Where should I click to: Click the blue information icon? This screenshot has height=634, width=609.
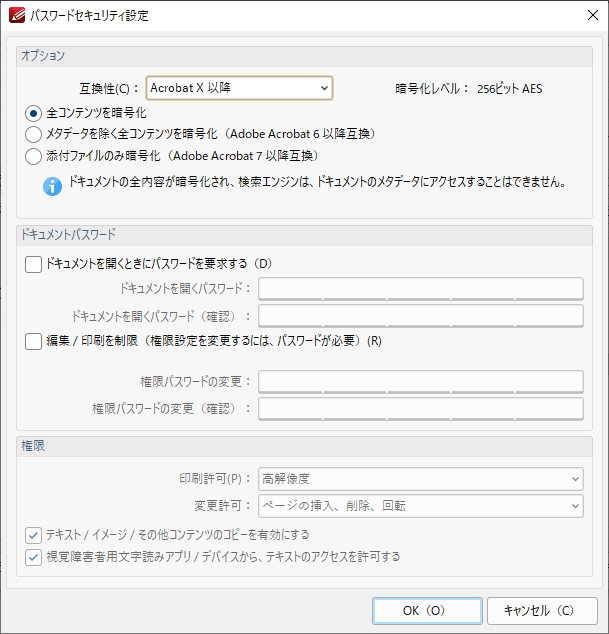(53, 186)
